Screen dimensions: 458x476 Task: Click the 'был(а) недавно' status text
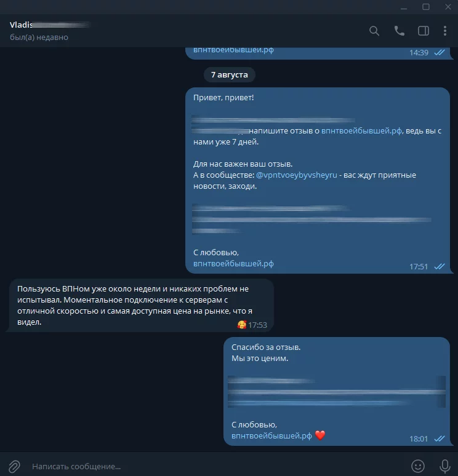[39, 38]
